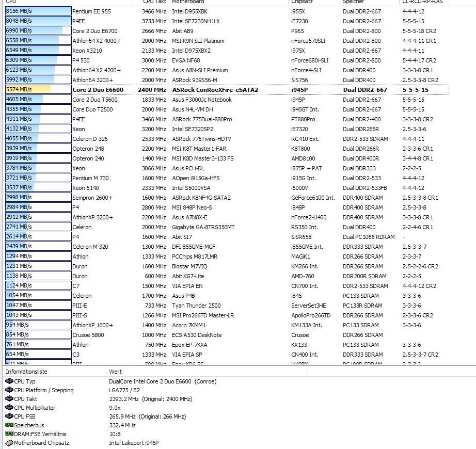Click PCChips M817LMR motherboard cell
The width and height of the screenshot is (476, 449).
(x=195, y=256)
